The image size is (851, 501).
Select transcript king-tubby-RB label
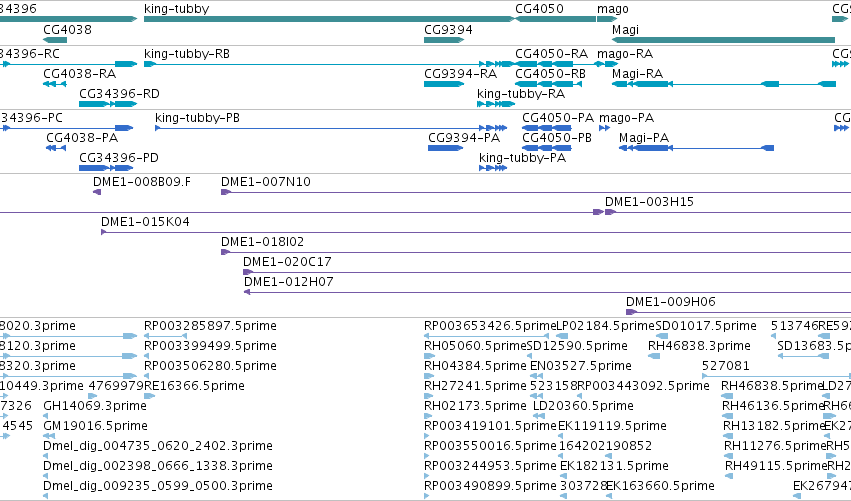pos(187,54)
